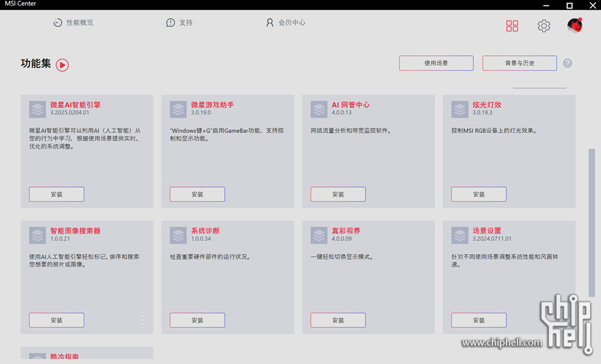Click the 场景设置 title
Image resolution: width=601 pixels, height=364 pixels.
pos(487,231)
